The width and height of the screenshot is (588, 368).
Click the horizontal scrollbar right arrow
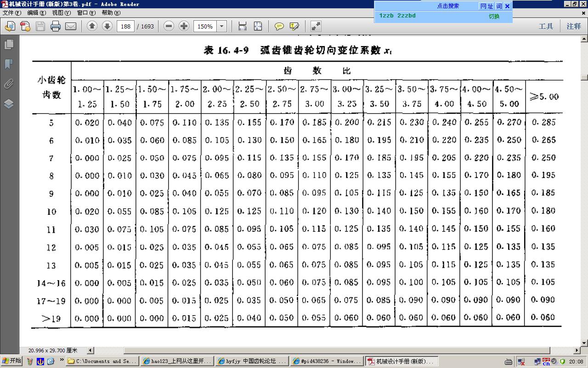pos(577,351)
